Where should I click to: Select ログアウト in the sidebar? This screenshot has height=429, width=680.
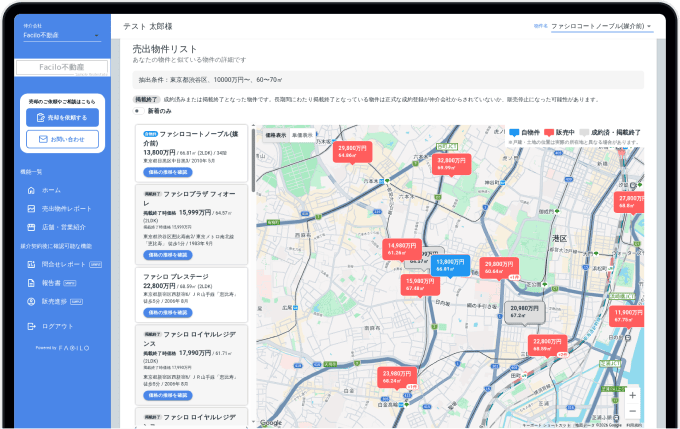point(57,326)
